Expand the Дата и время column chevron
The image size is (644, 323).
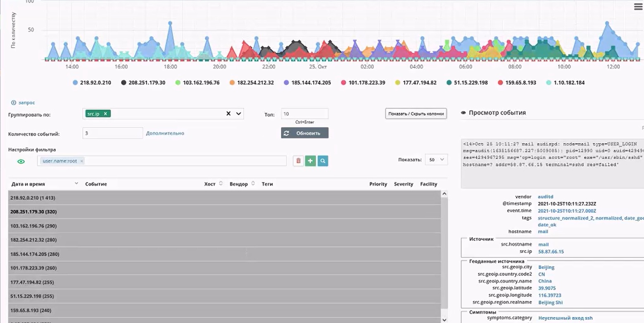coord(76,183)
